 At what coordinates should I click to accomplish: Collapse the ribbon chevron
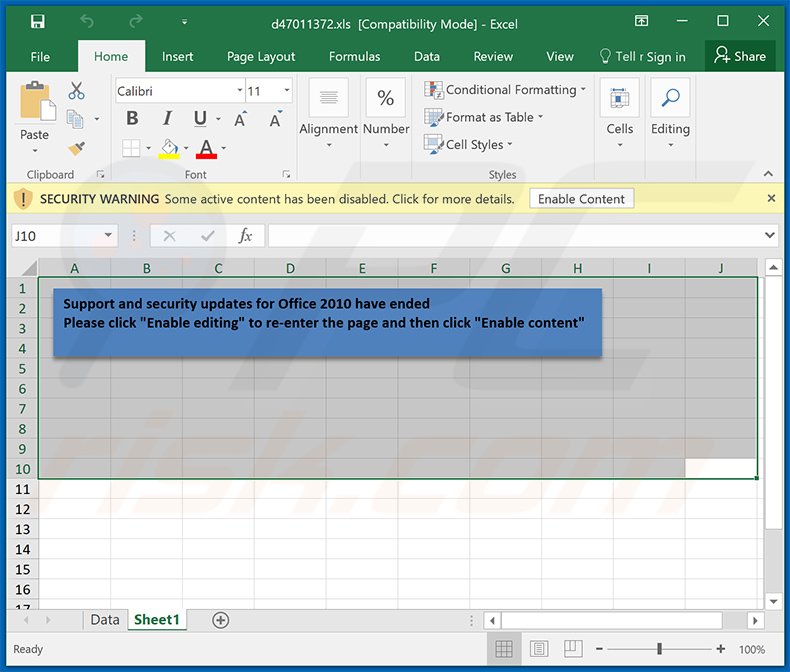click(768, 174)
